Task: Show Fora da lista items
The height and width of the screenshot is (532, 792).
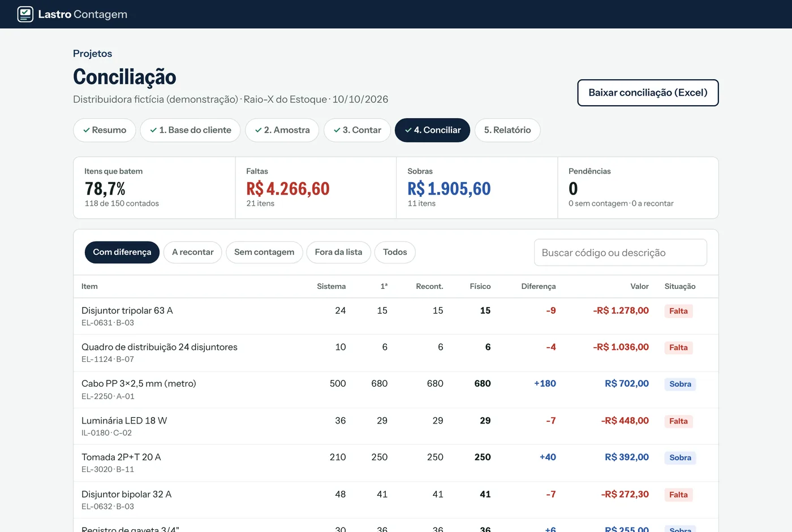Action: point(338,252)
